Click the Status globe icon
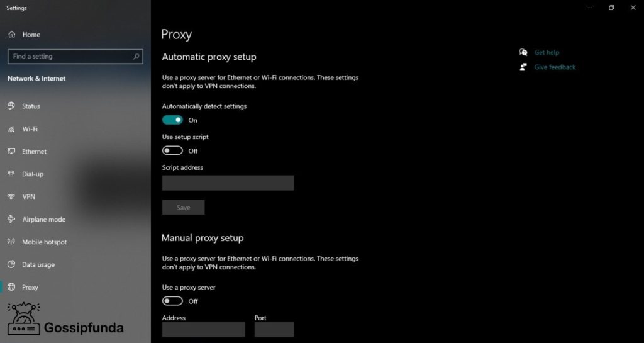Viewport: 644px width, 343px height. click(x=11, y=106)
